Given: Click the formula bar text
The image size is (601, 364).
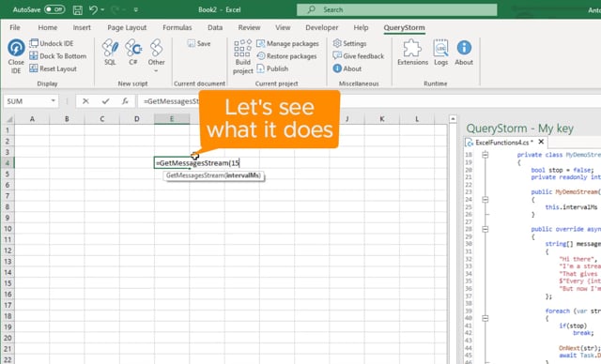Looking at the screenshot, I should pos(171,101).
